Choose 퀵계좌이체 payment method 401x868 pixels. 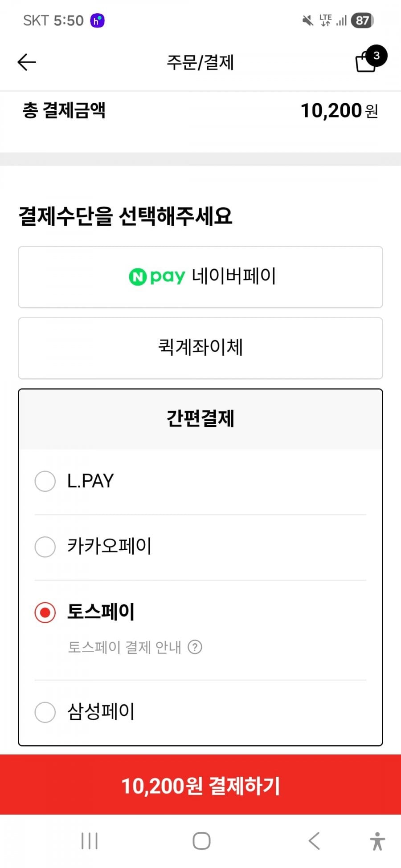pyautogui.click(x=200, y=348)
